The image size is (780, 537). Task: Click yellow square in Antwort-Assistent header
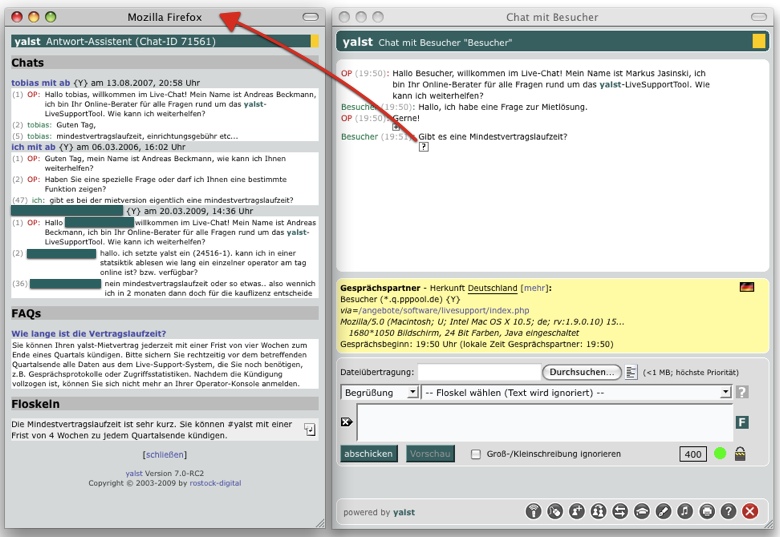pos(314,41)
